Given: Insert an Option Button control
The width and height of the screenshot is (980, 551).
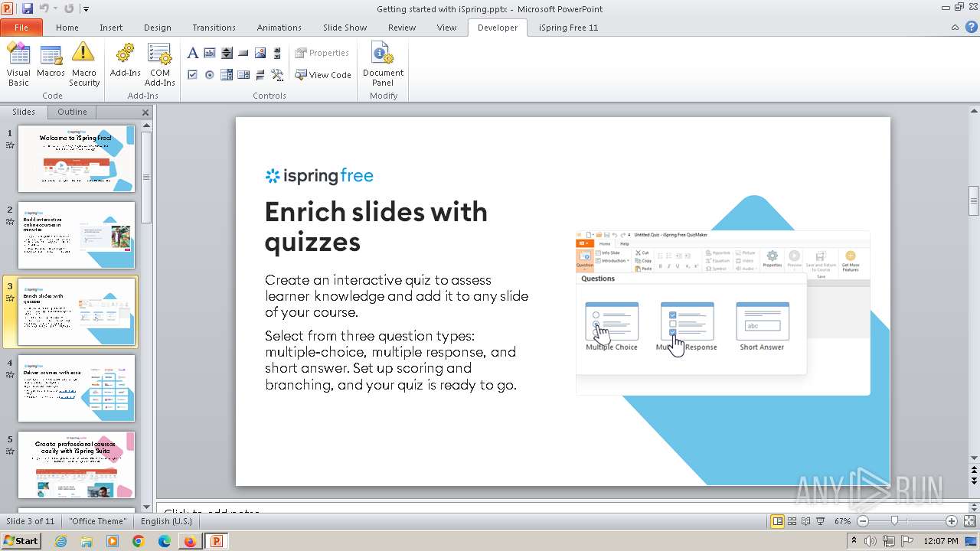Looking at the screenshot, I should tap(210, 74).
